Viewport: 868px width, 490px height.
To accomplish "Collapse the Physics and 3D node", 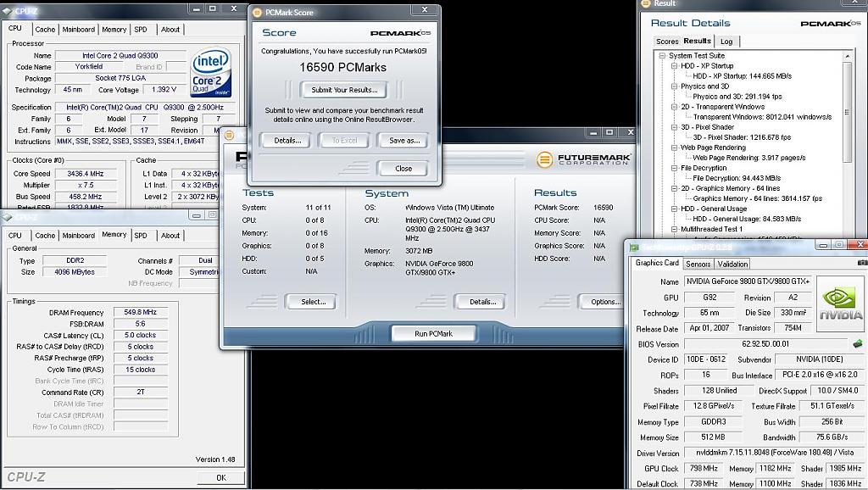I will click(674, 86).
